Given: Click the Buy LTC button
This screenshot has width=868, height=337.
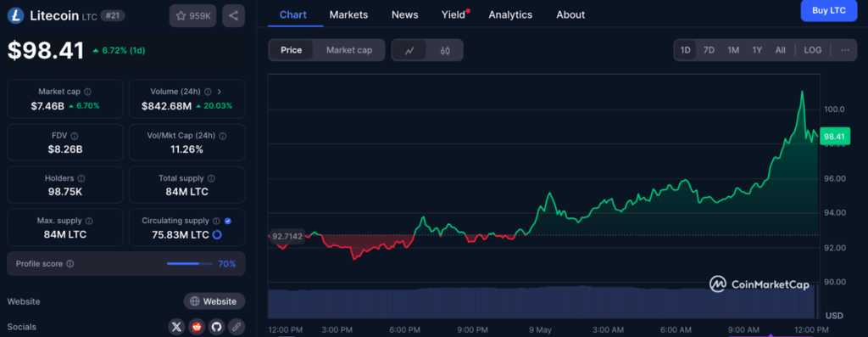Looking at the screenshot, I should [829, 10].
